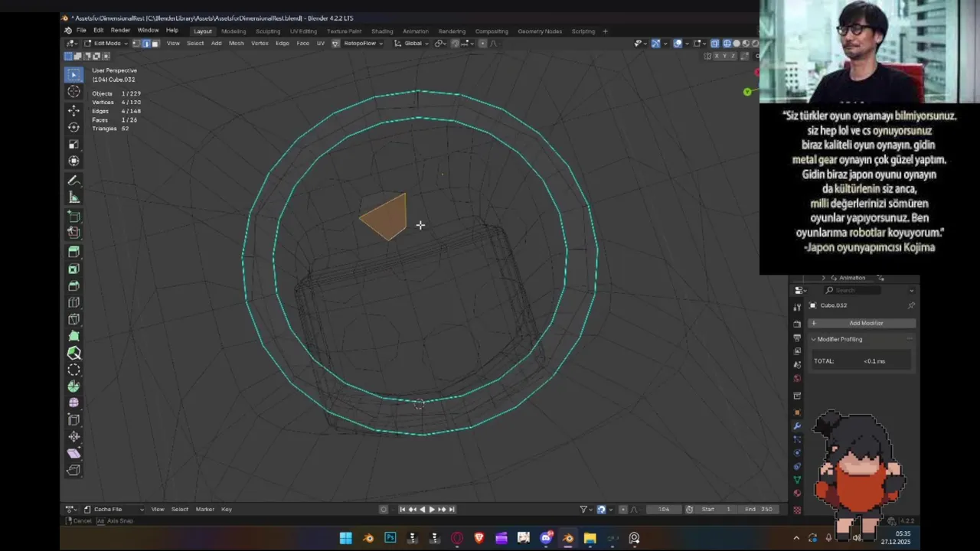Select the Inset Faces tool

pos(73,269)
